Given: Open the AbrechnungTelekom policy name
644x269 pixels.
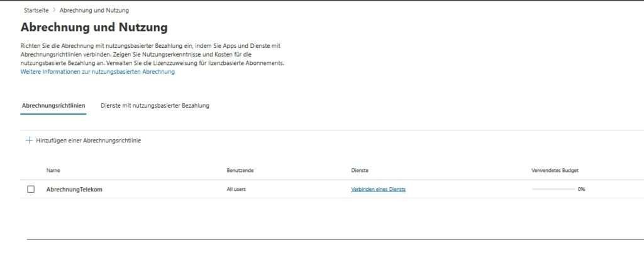Looking at the screenshot, I should (74, 189).
